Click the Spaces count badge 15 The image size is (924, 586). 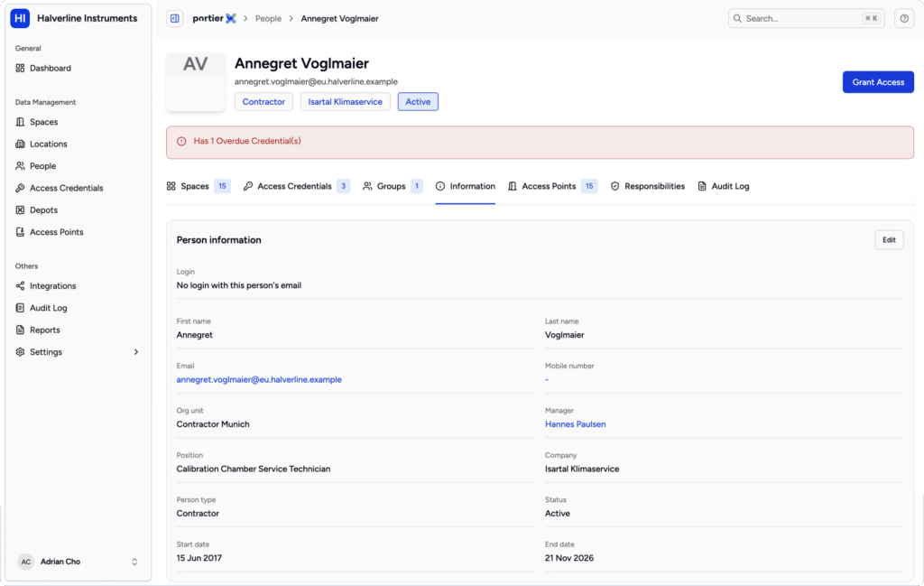click(x=222, y=186)
